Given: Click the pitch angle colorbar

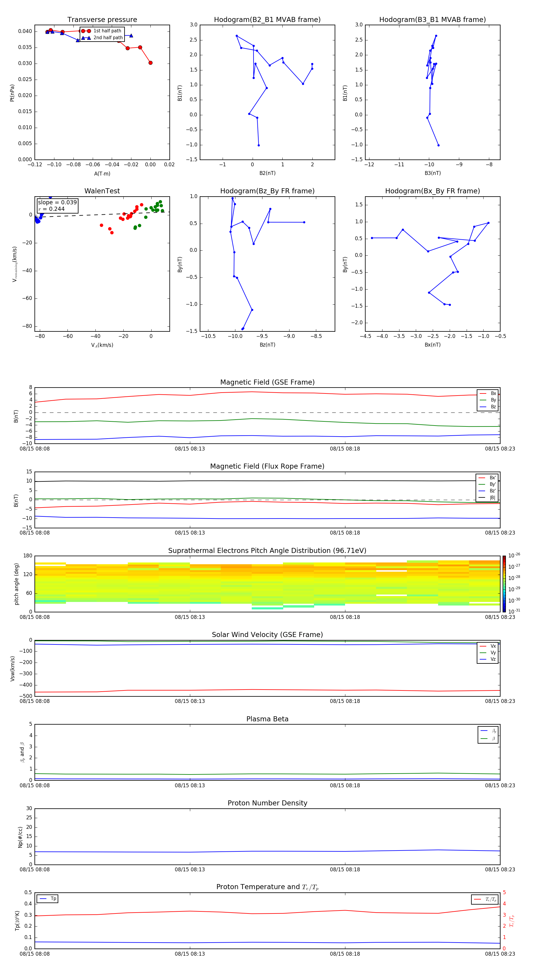Looking at the screenshot, I should 504,584.
